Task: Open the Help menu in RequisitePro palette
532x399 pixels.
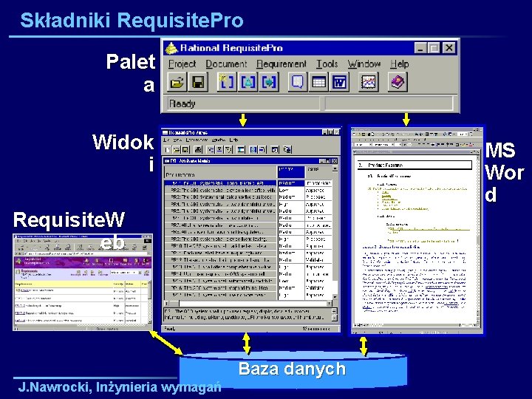Action: 399,64
